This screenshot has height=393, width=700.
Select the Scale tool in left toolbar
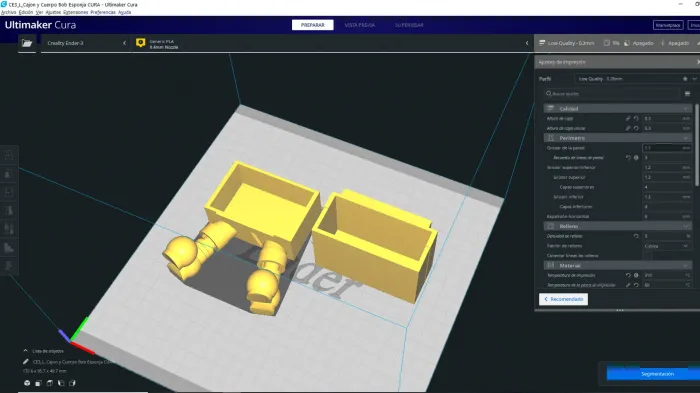(9, 174)
